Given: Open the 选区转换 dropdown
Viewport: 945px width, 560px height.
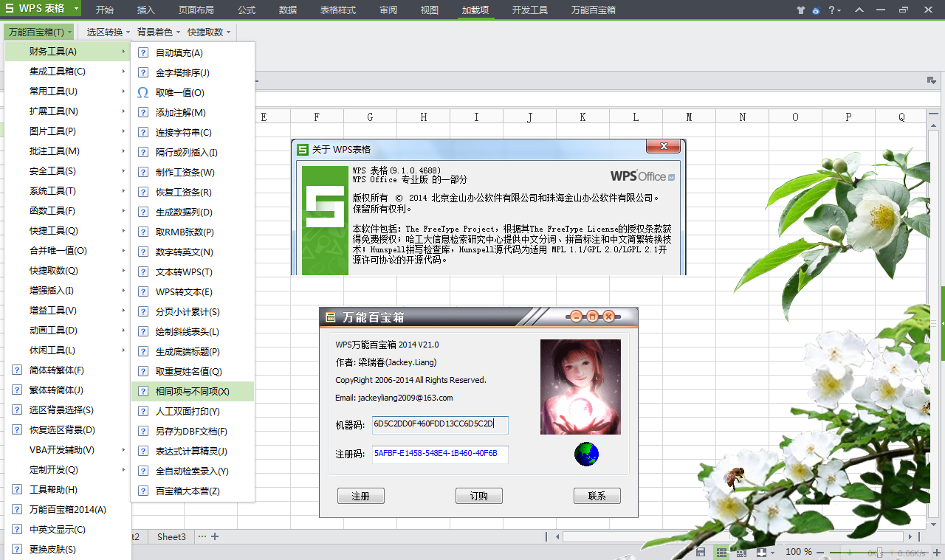Looking at the screenshot, I should tap(108, 32).
